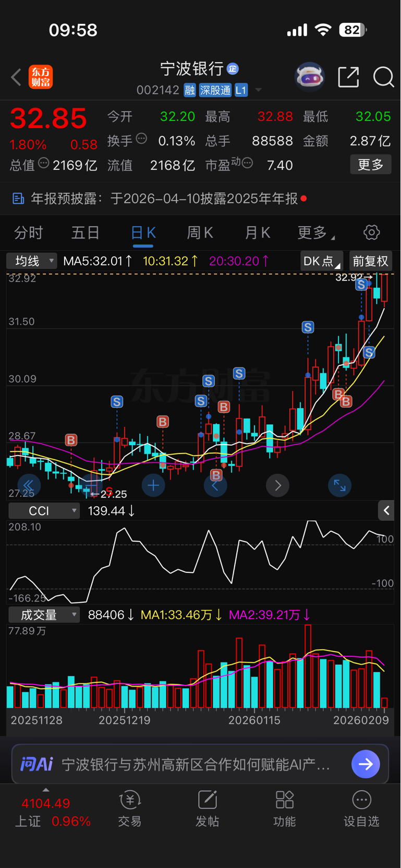Tap the MA1:33.46万 volume value
401x868 pixels.
(181, 615)
